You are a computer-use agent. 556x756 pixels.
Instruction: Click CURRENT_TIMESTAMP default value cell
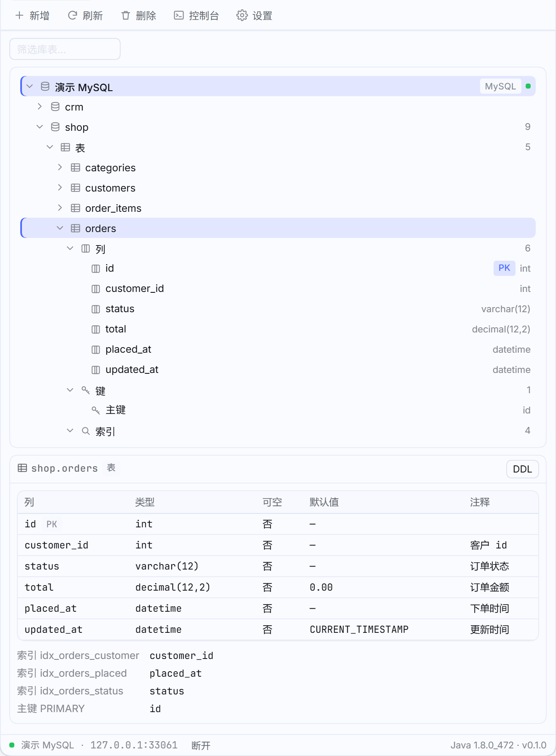(x=359, y=629)
